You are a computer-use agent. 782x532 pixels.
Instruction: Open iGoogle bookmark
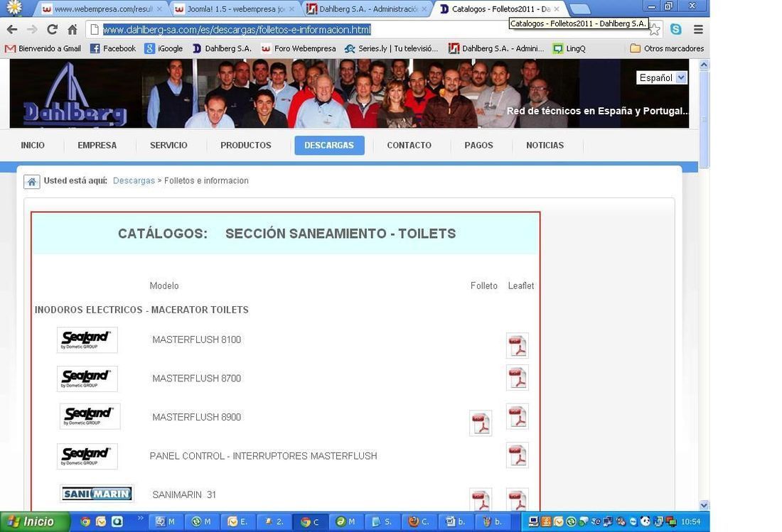coord(164,48)
